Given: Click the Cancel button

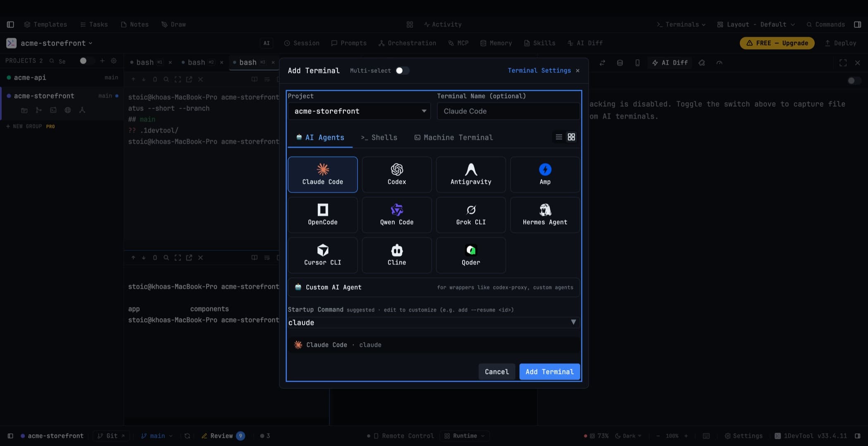Looking at the screenshot, I should 496,372.
